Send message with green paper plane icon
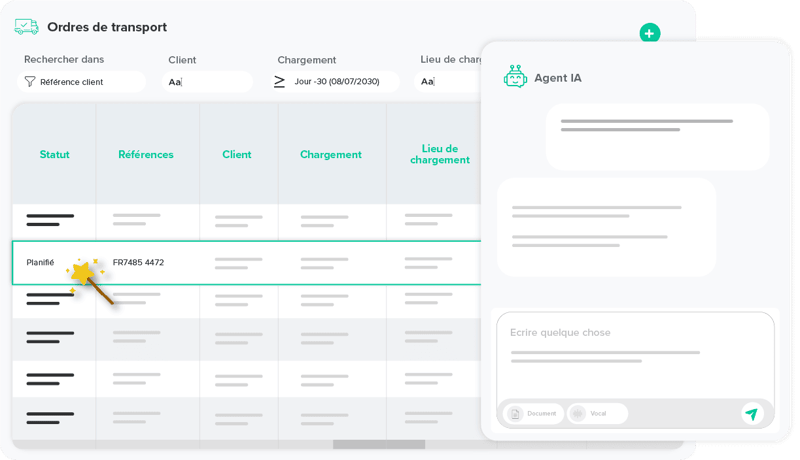Viewport: 800px width, 460px height. tap(751, 413)
